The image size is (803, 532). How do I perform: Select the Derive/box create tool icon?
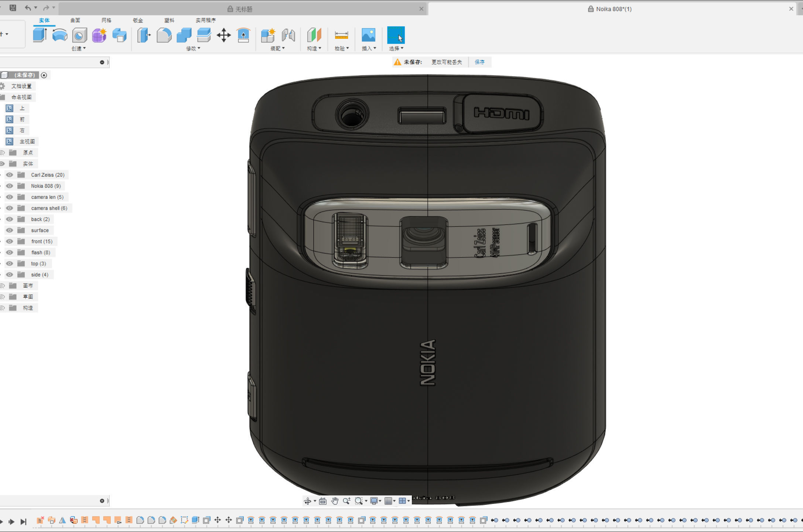click(119, 35)
